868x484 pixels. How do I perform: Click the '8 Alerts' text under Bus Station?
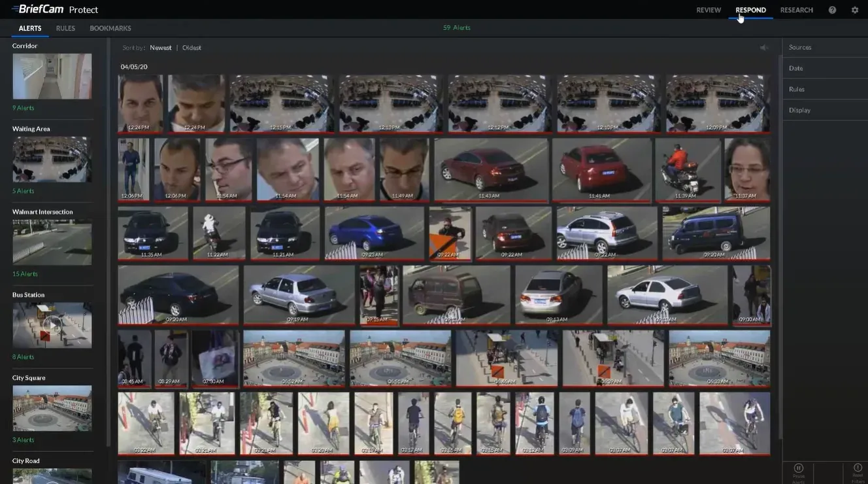pos(24,357)
